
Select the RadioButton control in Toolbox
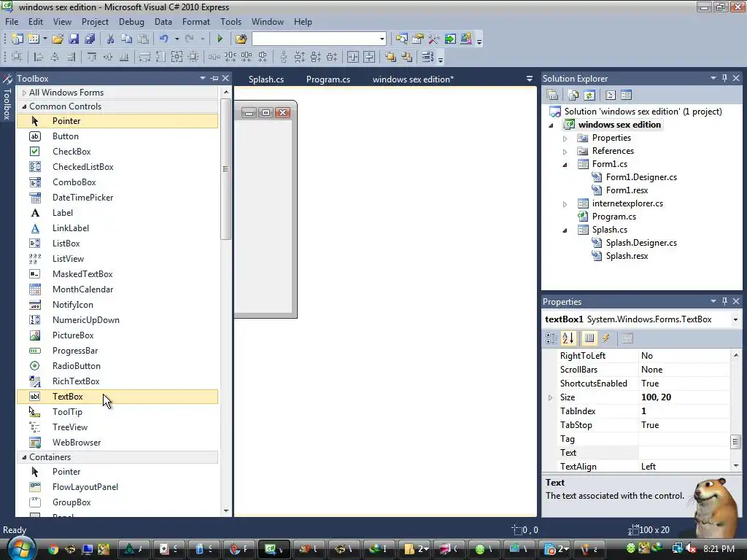(117, 366)
